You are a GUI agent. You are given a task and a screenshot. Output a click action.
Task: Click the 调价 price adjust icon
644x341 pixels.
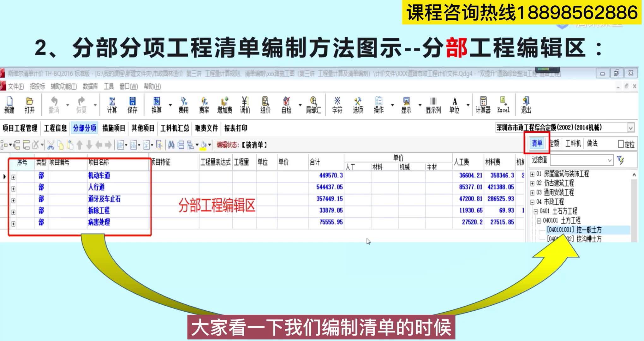click(245, 105)
